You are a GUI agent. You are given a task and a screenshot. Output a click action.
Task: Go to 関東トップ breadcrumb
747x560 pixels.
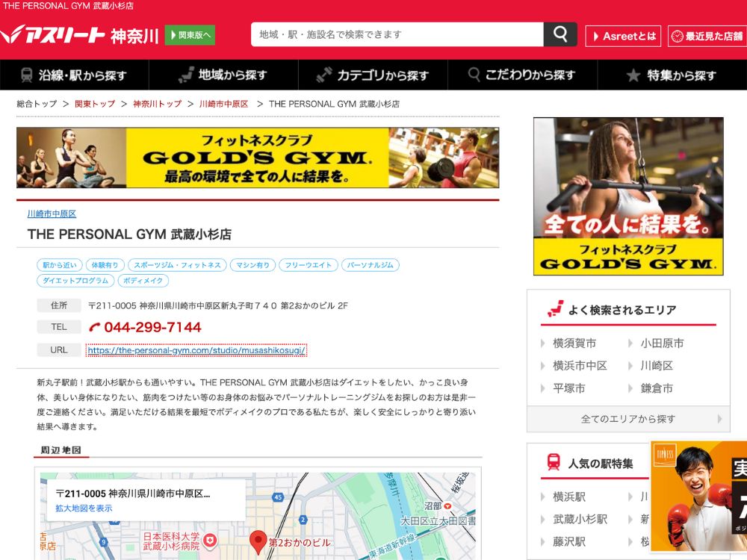pyautogui.click(x=95, y=104)
